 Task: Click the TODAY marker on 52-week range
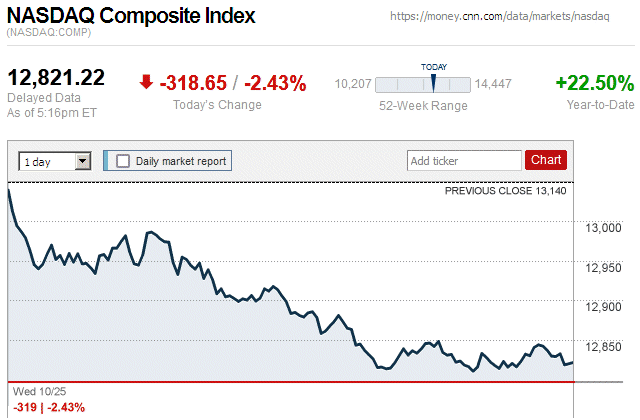tap(434, 82)
